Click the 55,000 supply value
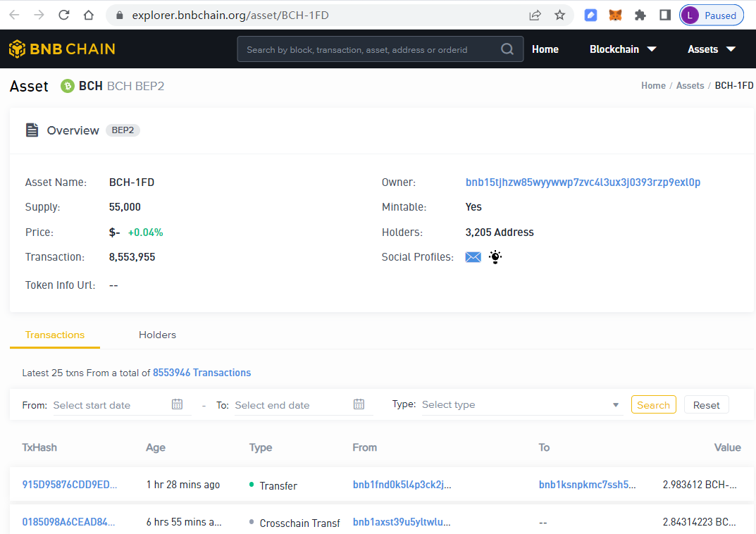Image resolution: width=756 pixels, height=534 pixels. (x=125, y=207)
